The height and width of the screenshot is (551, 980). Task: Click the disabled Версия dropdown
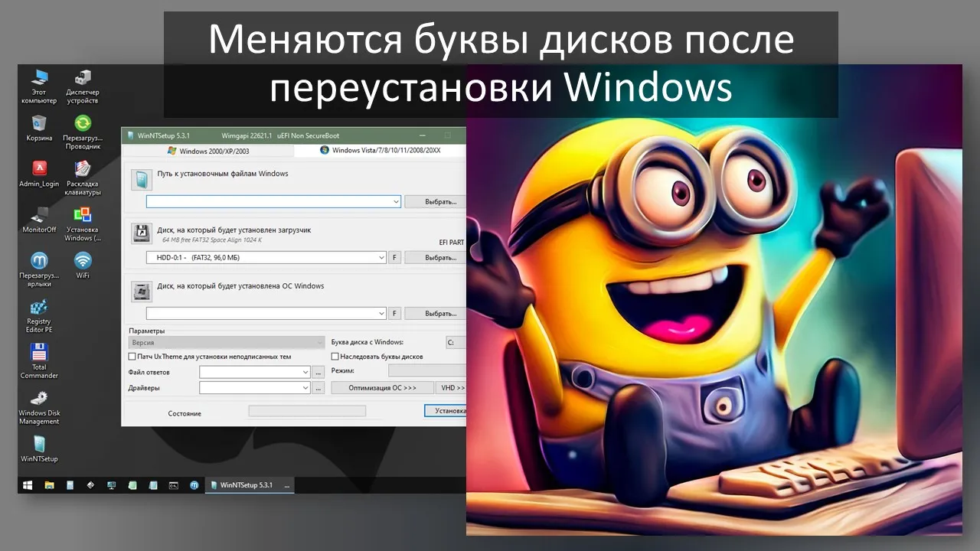227,343
